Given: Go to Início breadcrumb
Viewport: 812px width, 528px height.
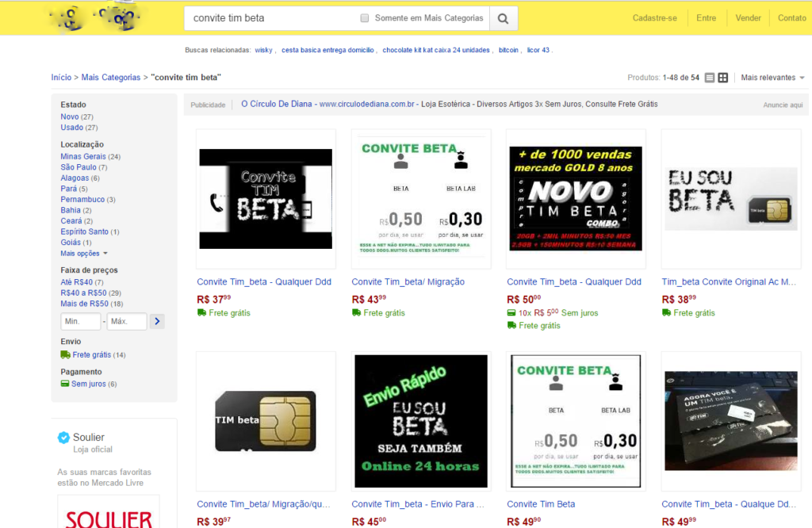Looking at the screenshot, I should pyautogui.click(x=61, y=77).
